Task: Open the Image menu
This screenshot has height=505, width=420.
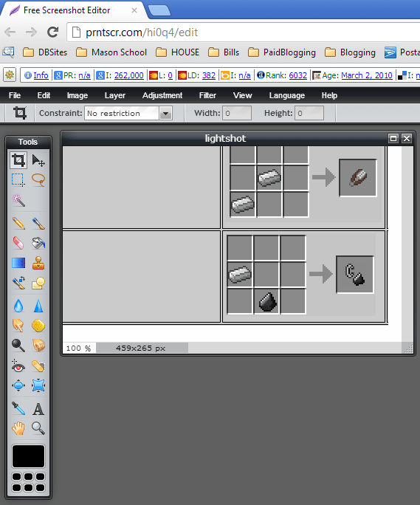Action: click(x=78, y=95)
